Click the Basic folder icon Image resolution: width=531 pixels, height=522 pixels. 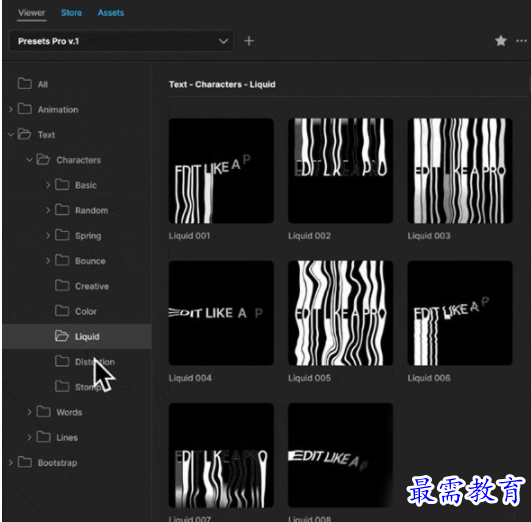click(62, 185)
